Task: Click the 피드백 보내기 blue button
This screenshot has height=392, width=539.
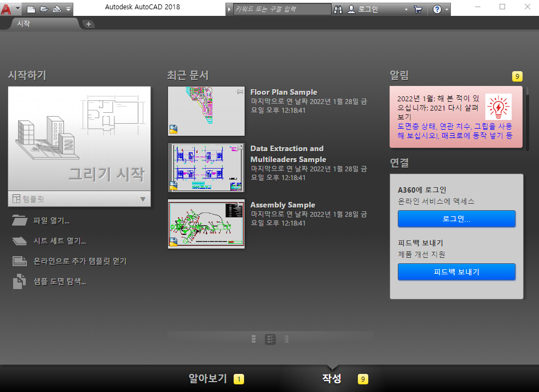Action: [x=456, y=272]
